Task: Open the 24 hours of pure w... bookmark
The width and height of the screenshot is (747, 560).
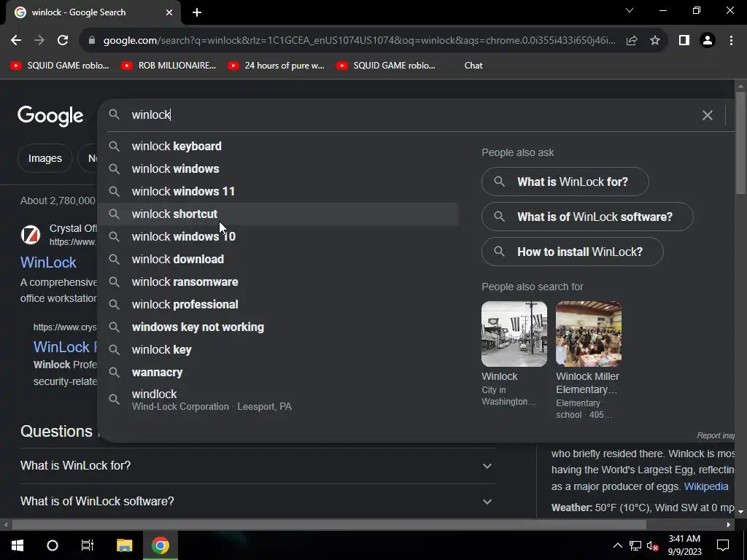Action: (276, 66)
